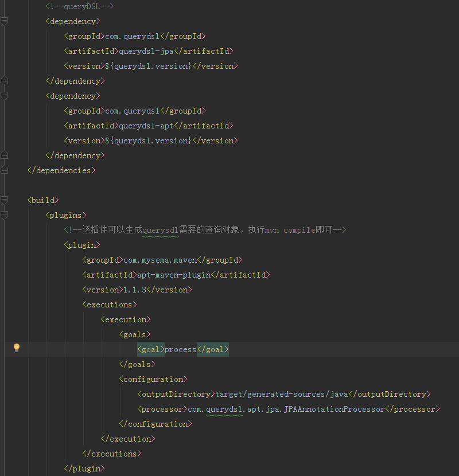Viewport: 459px width, 476px height.
Task: Click fold marker at querydsl-jpa dependency closing tag
Action: (5, 81)
